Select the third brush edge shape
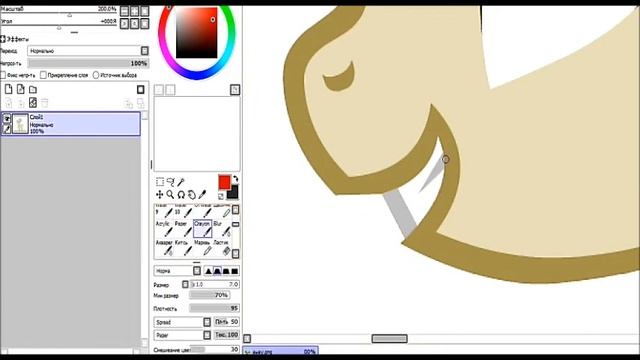 click(226, 271)
